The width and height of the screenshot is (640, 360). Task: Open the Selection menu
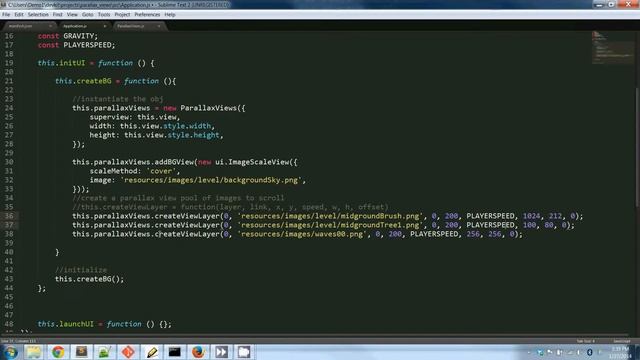click(x=38, y=15)
